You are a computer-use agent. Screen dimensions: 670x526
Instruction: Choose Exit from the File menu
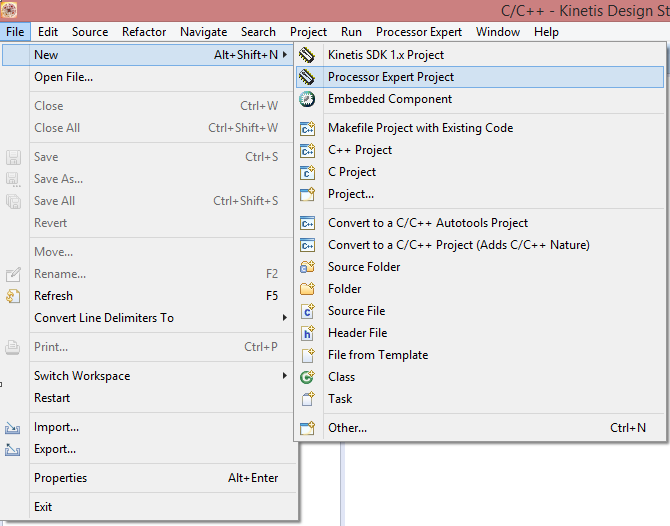click(148, 507)
